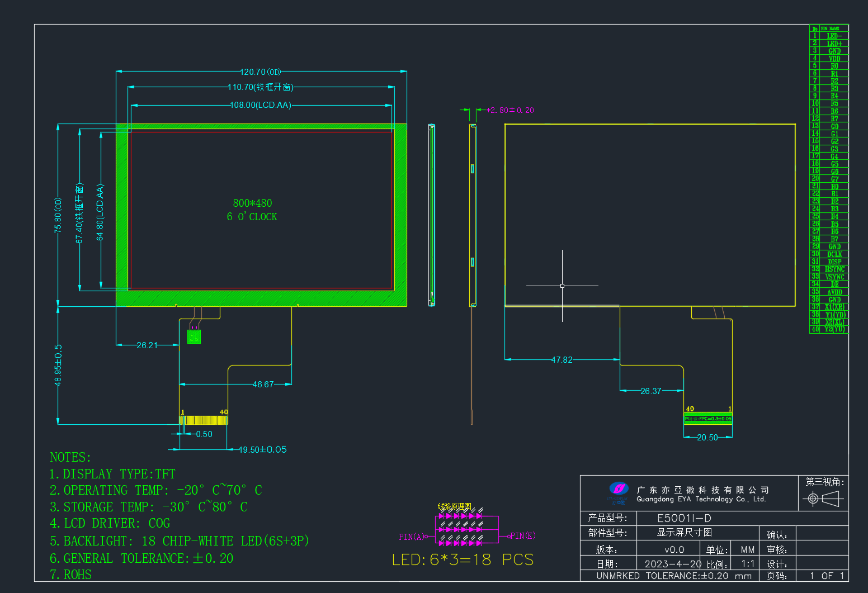The image size is (868, 593).
Task: Click the 48.95±0.5 vertical dimension
Action: (x=58, y=365)
